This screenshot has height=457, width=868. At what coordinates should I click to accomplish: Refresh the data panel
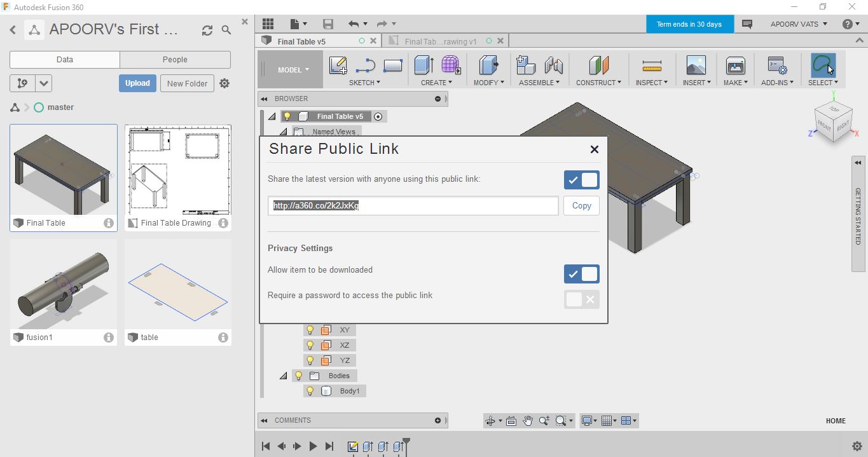pos(207,30)
